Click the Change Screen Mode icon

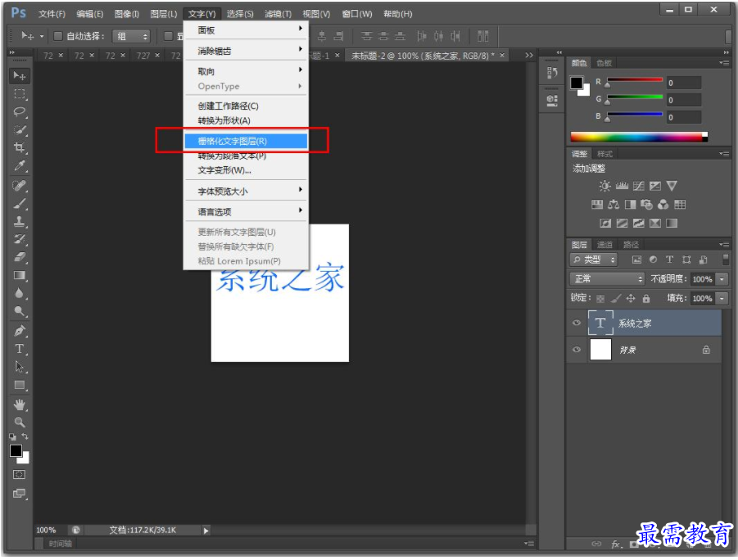(x=20, y=493)
